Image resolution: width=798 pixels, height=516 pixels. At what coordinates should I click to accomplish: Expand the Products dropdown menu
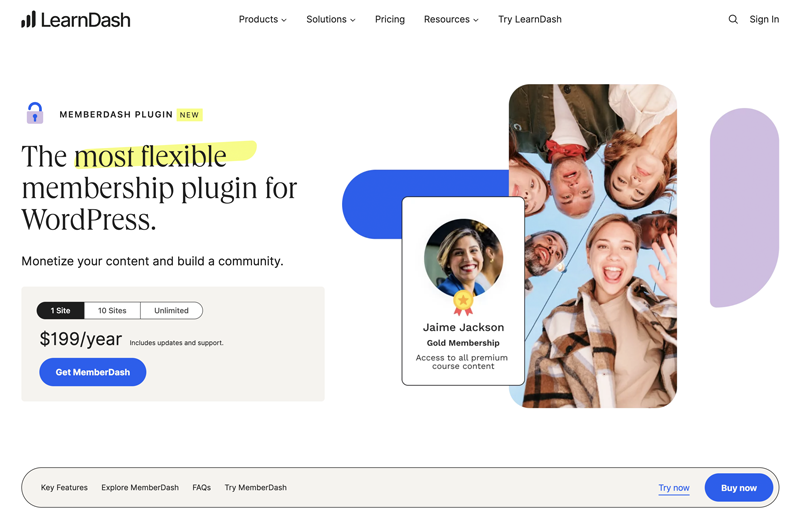tap(263, 19)
